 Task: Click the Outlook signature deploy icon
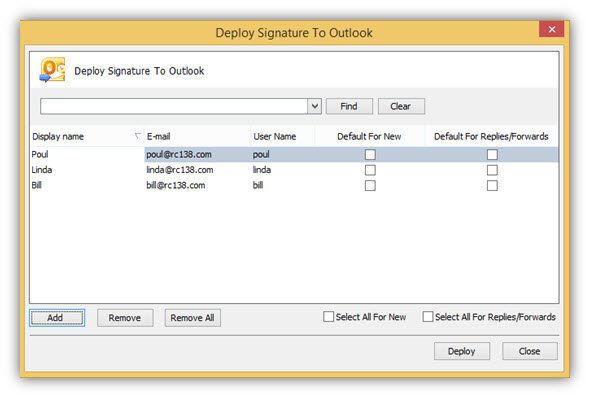tap(52, 70)
